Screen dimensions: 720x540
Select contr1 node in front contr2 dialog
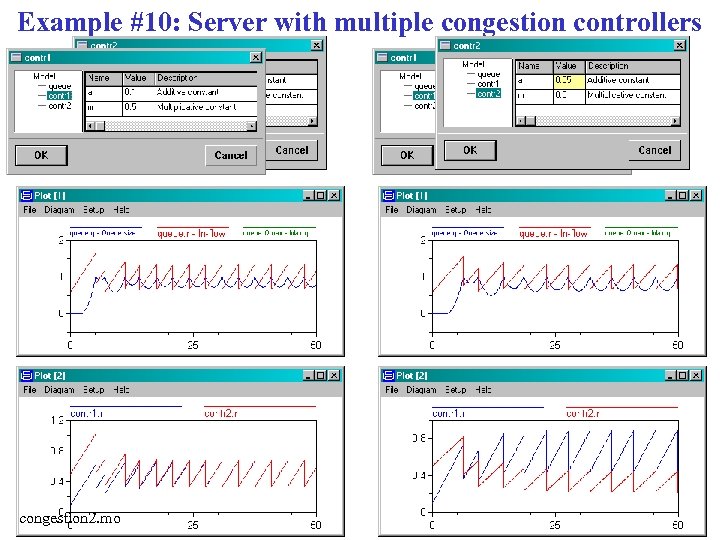[489, 84]
